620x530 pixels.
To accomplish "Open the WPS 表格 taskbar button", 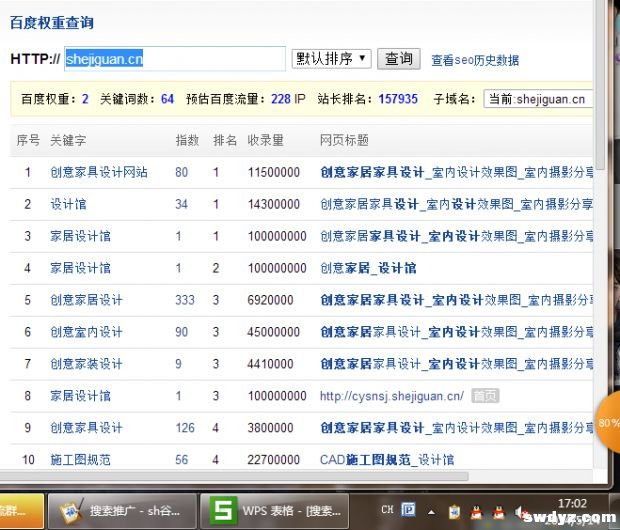I will [x=274, y=511].
